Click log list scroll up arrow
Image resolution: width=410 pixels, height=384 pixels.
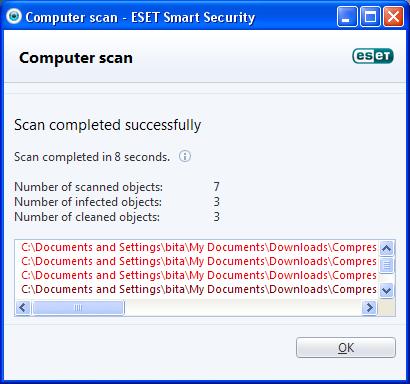(386, 248)
